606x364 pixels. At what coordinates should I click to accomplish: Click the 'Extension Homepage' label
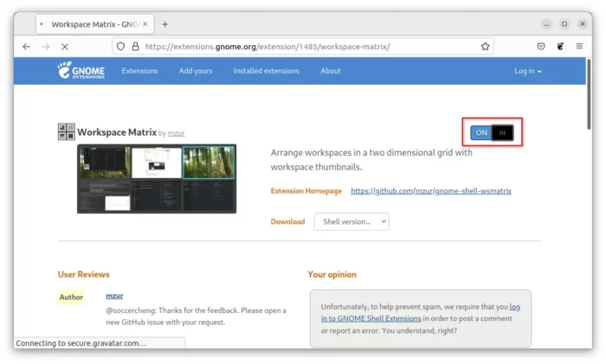[x=306, y=191]
